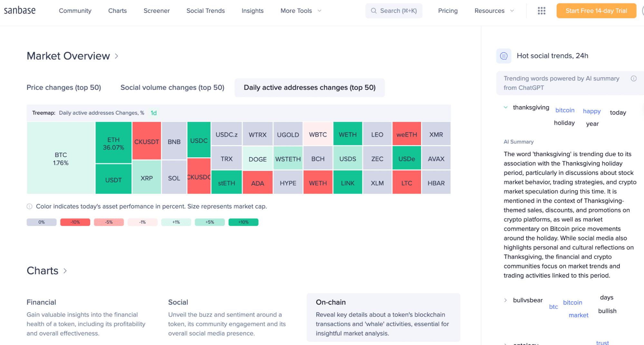644x345 pixels.
Task: Select Social volume changes (top 50) tab
Action: coord(172,88)
